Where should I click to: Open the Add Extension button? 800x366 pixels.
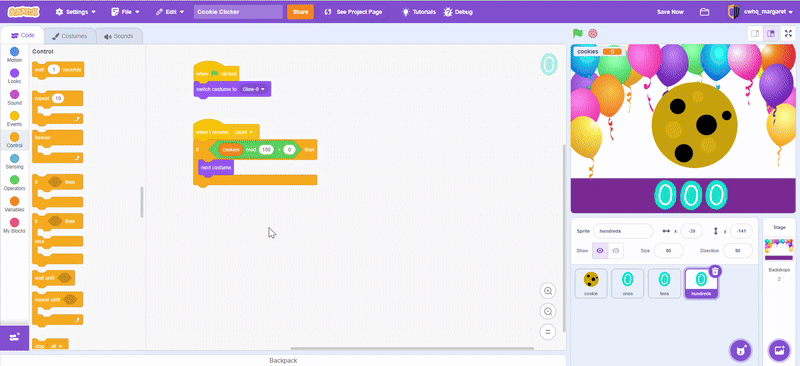14,337
